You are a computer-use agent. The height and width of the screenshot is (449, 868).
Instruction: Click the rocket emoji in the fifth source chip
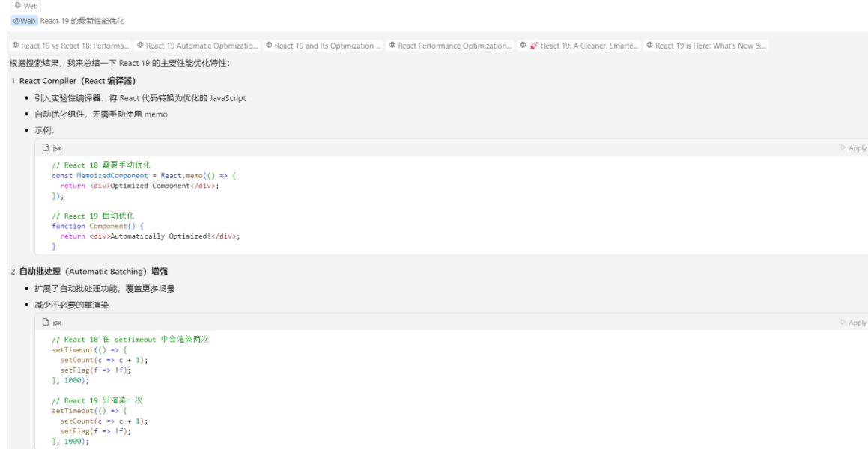click(x=534, y=46)
